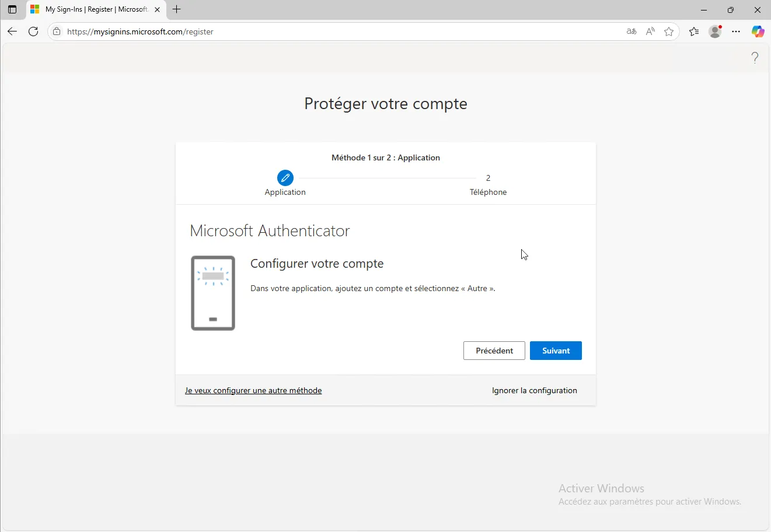The image size is (771, 532).
Task: Open Settings and more ellipsis menu
Action: (x=736, y=32)
